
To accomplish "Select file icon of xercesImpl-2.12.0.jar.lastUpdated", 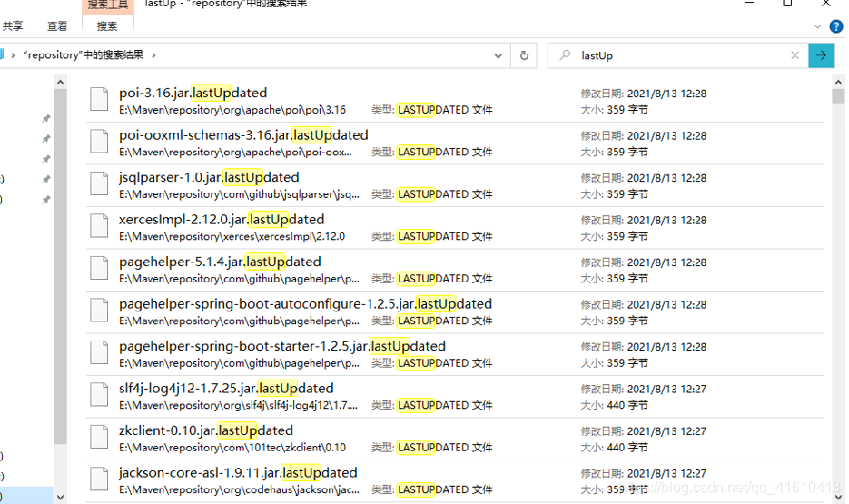I will point(99,226).
